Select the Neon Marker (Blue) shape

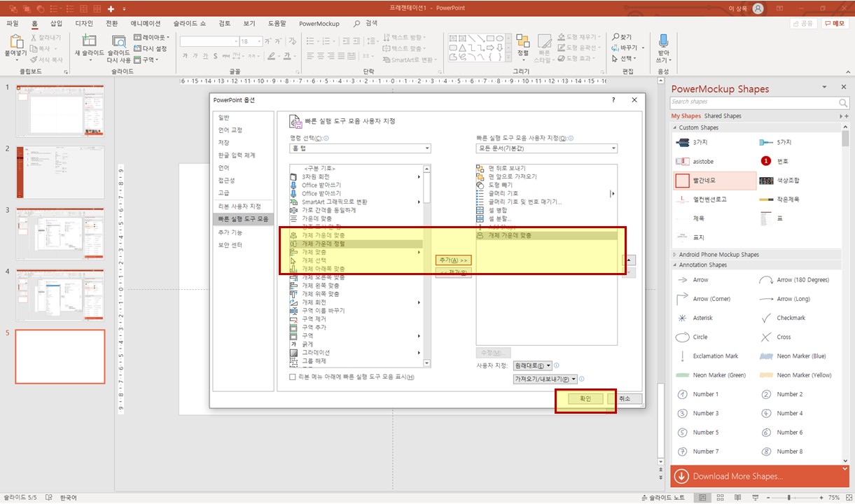point(793,356)
